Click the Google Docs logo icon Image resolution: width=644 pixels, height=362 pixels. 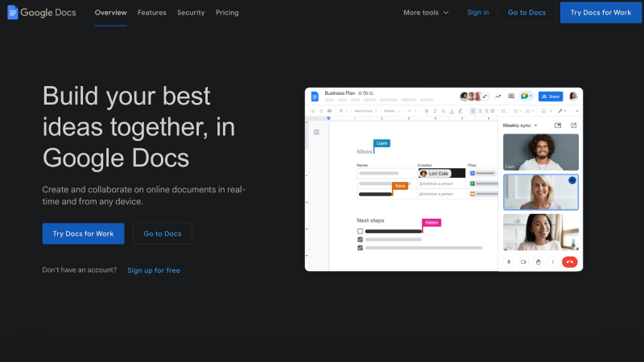tap(13, 13)
